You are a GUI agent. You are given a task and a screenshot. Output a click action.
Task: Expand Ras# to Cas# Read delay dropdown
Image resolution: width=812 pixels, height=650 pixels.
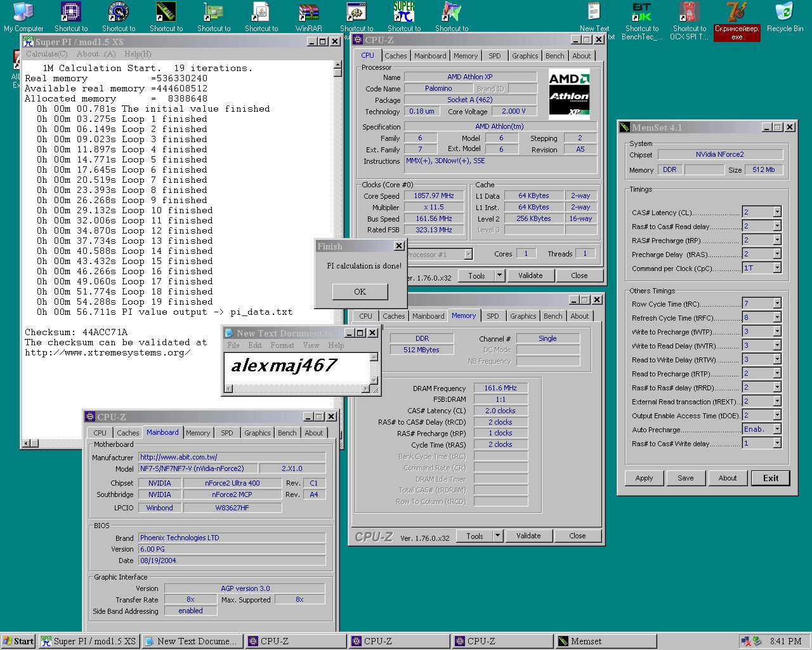(777, 226)
